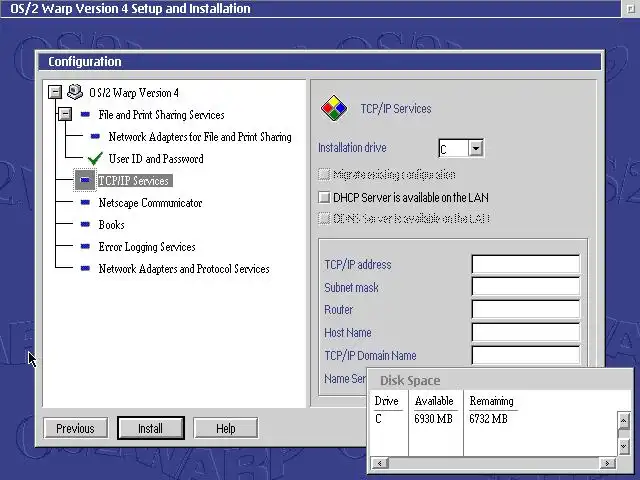Viewport: 640px width, 480px height.
Task: Click the Disk Space scroll down arrow
Action: 623,447
